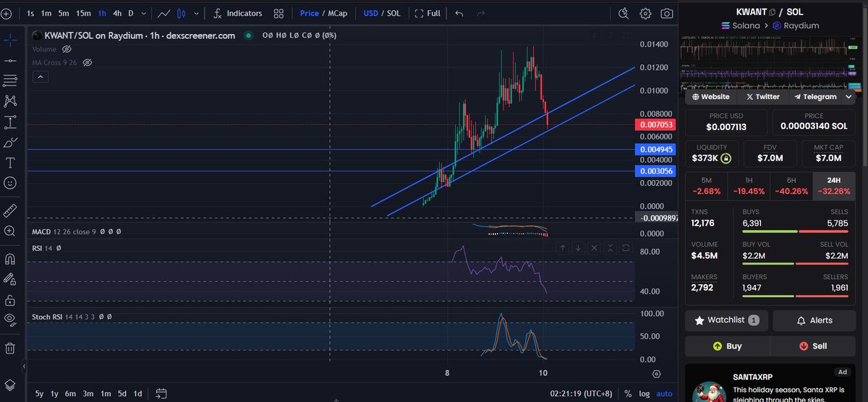Open the pattern drawing tools
Image resolution: width=868 pixels, height=402 pixels.
tap(10, 101)
